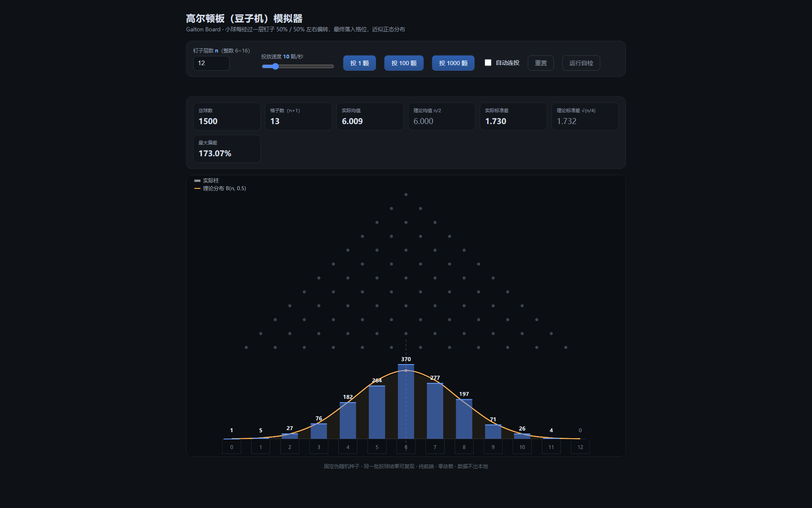Click the bar labeled 277
This screenshot has height=508, width=812.
click(x=435, y=411)
